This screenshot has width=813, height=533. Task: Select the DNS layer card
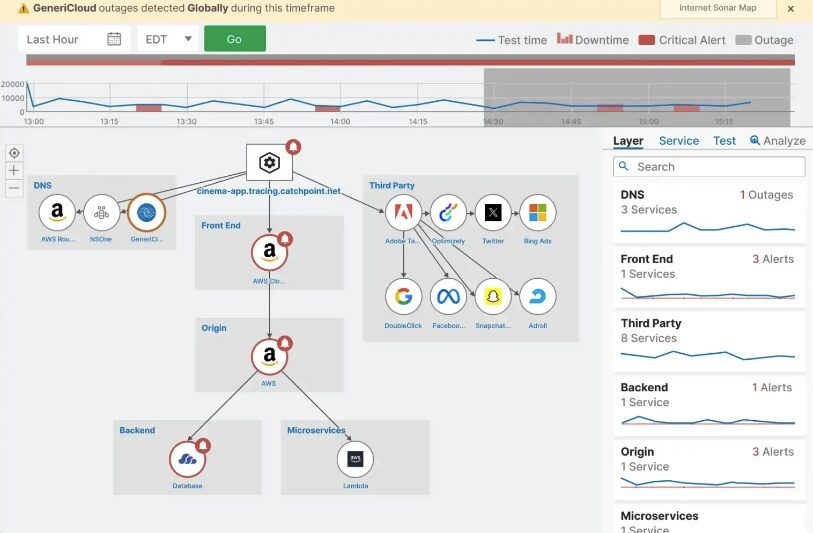point(709,213)
